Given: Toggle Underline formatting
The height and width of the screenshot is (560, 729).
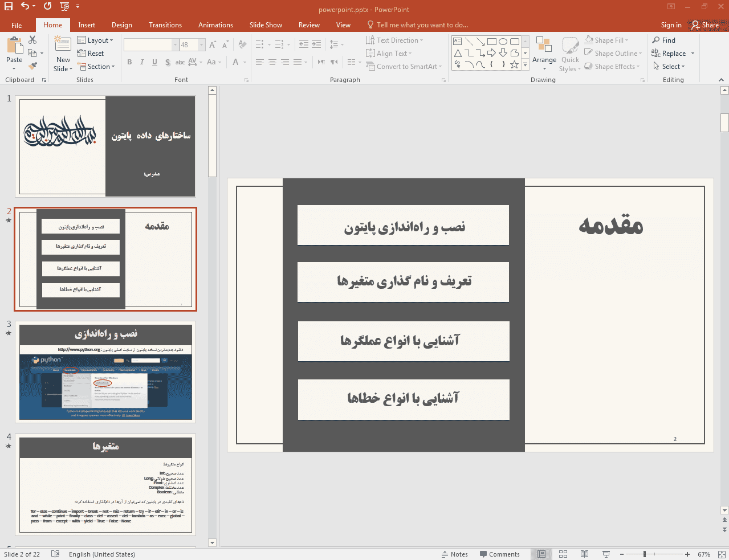Looking at the screenshot, I should (x=154, y=62).
